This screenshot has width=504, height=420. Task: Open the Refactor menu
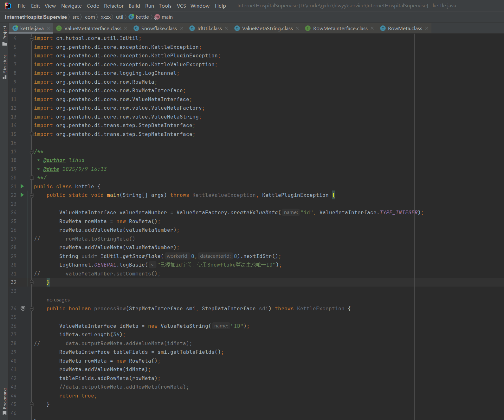pos(113,6)
